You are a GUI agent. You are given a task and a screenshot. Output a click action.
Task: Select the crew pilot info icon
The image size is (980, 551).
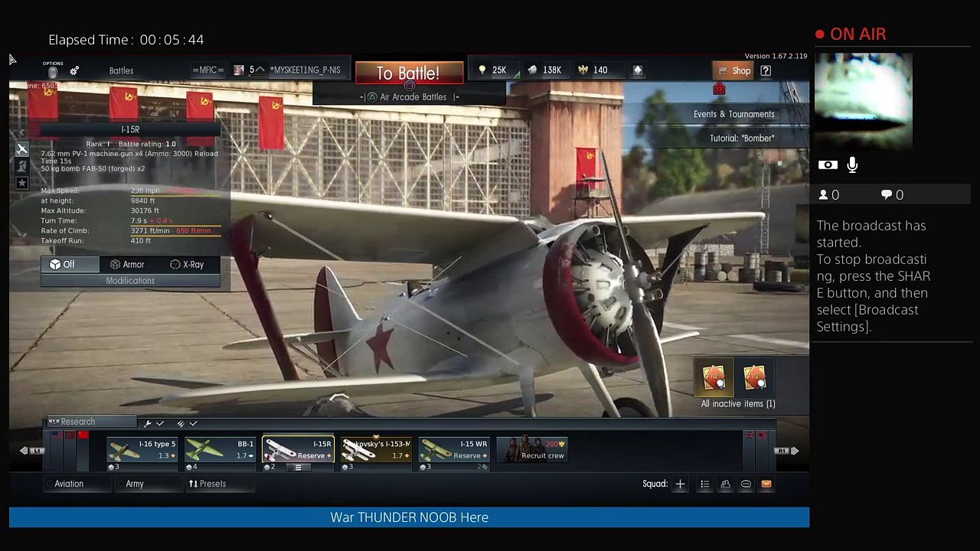click(x=21, y=166)
